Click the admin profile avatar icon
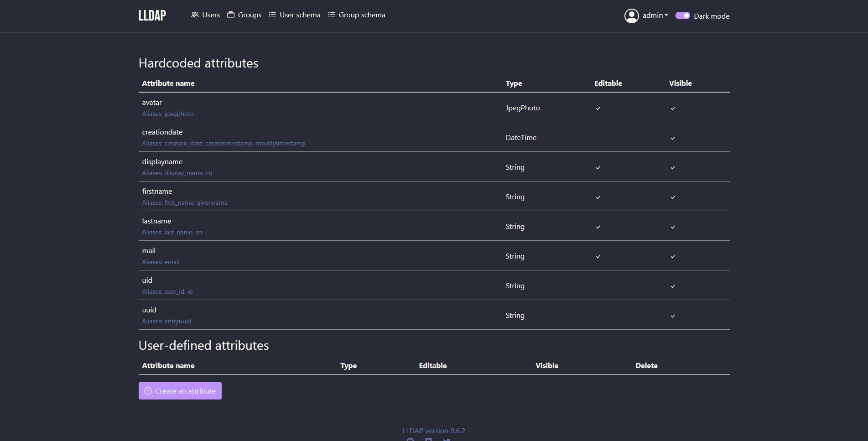Image resolution: width=868 pixels, height=441 pixels. point(631,16)
